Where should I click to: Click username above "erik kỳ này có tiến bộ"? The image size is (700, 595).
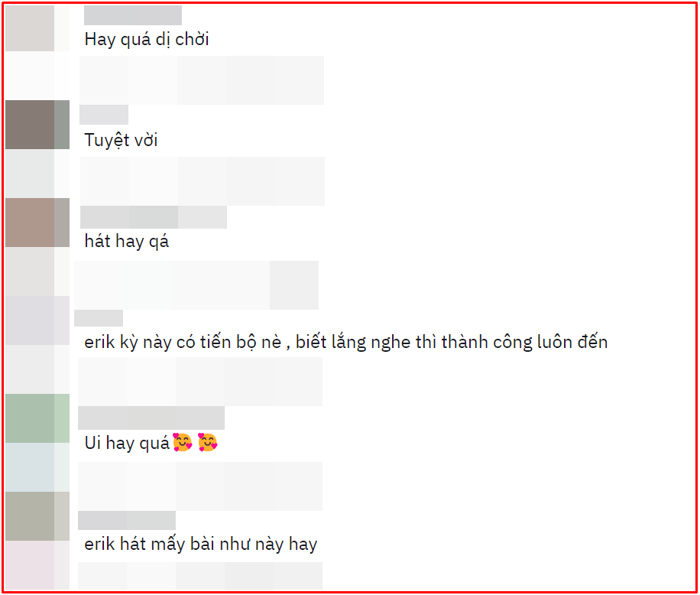click(x=99, y=318)
